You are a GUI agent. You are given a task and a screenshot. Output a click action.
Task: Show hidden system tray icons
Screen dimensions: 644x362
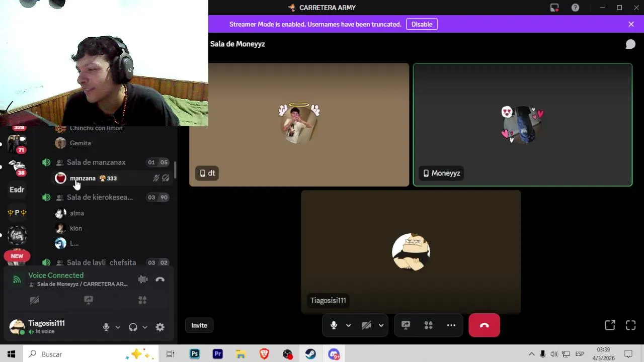click(531, 354)
